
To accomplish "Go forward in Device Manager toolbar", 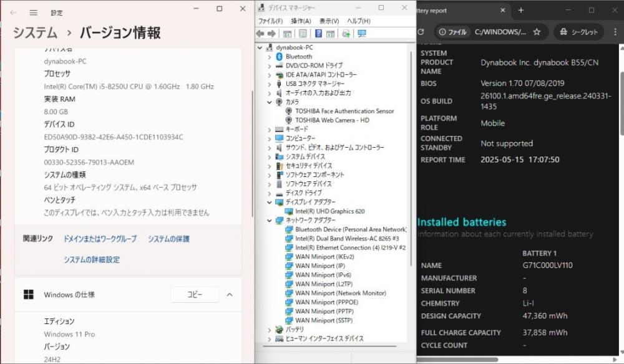I will pos(271,34).
